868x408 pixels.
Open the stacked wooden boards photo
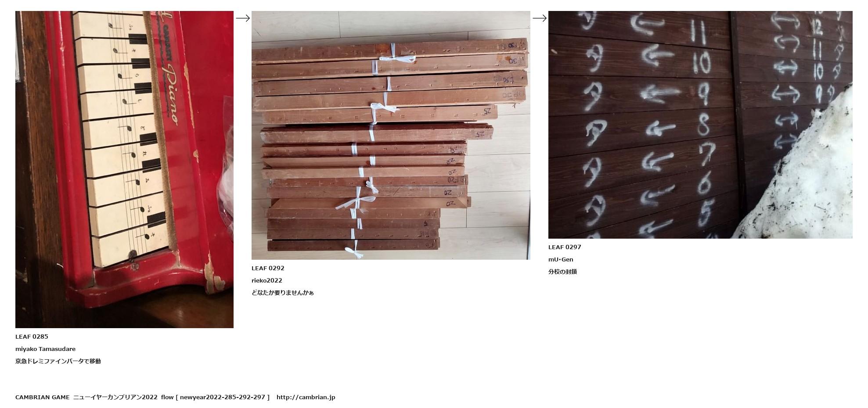[391, 135]
